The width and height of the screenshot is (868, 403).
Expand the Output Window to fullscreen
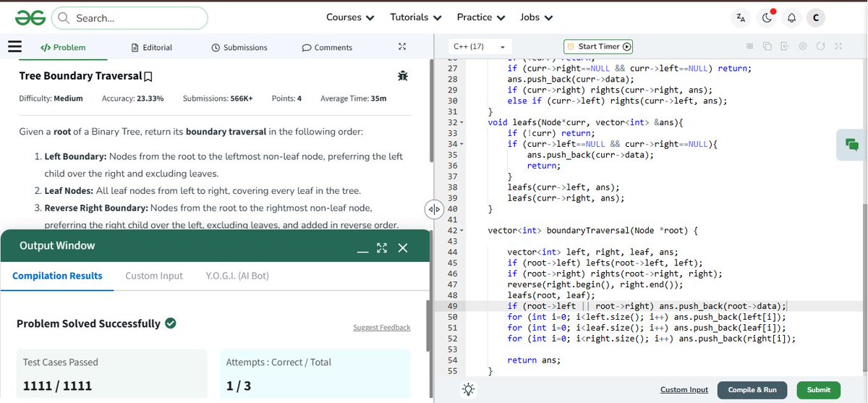(x=382, y=248)
